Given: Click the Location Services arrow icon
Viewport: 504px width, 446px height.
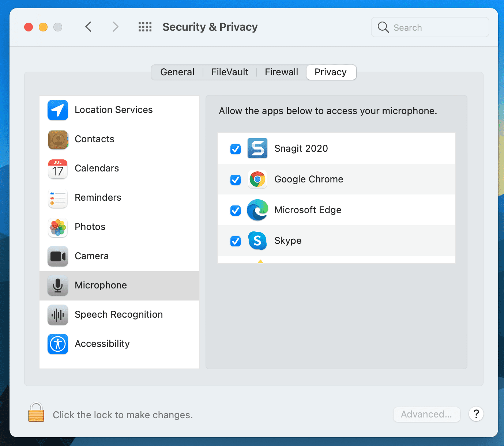Looking at the screenshot, I should point(58,110).
